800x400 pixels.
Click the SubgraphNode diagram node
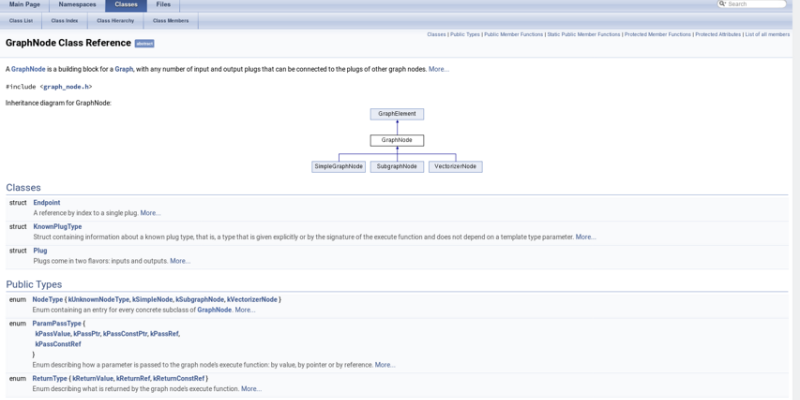click(x=397, y=165)
